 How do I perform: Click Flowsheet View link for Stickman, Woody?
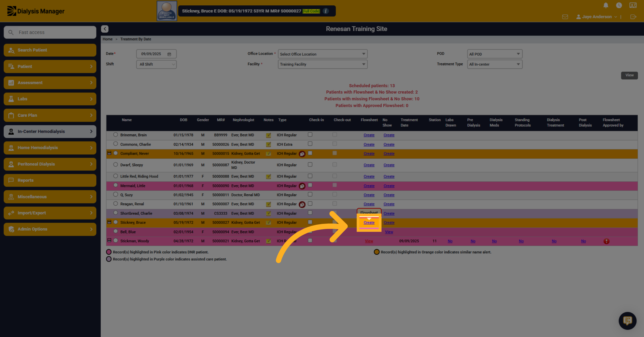pos(369,241)
